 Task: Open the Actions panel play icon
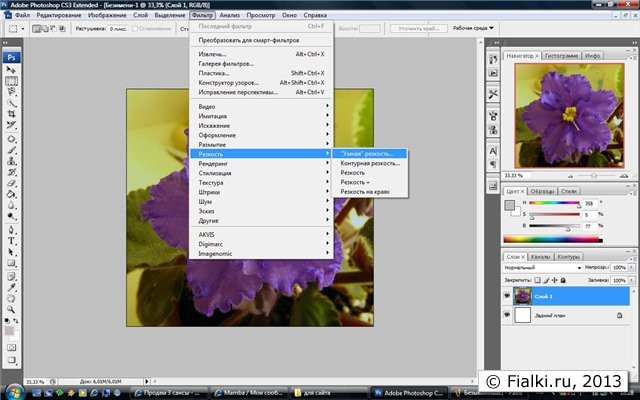pyautogui.click(x=493, y=73)
